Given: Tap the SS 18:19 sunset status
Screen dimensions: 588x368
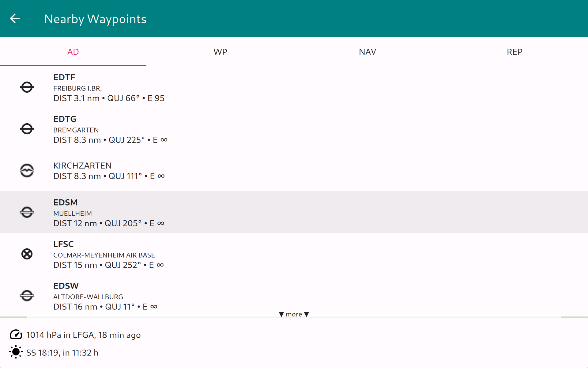Looking at the screenshot, I should point(62,353).
